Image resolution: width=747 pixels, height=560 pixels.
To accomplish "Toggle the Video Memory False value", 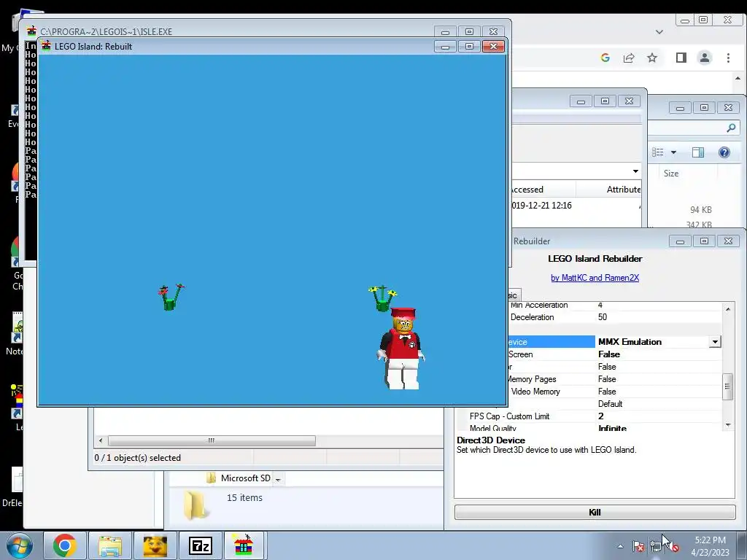I will [x=607, y=392].
